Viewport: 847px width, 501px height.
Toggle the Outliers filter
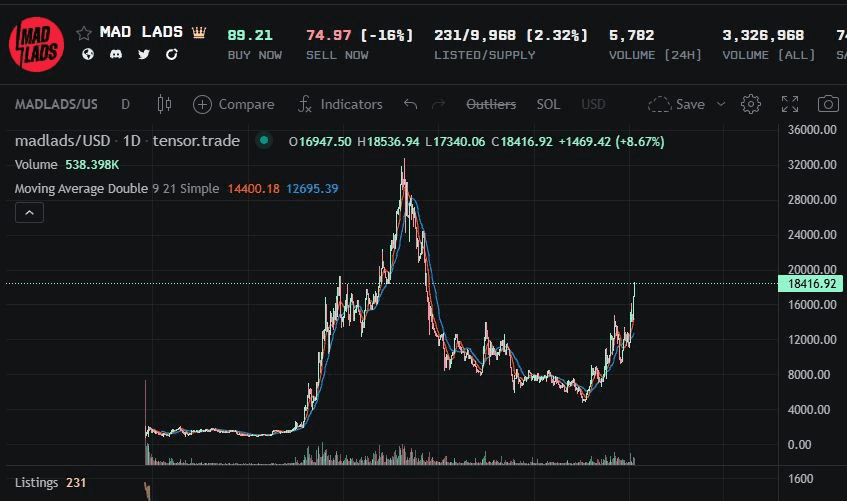(x=491, y=104)
